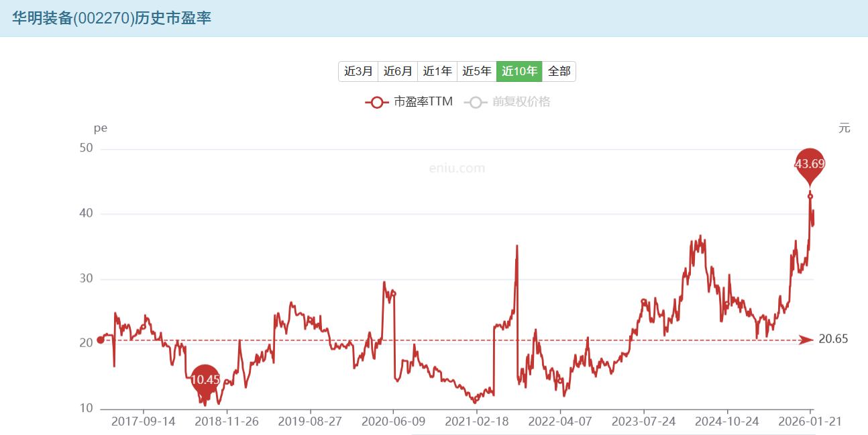Click the 2021-02-18 x-axis date label

[477, 422]
